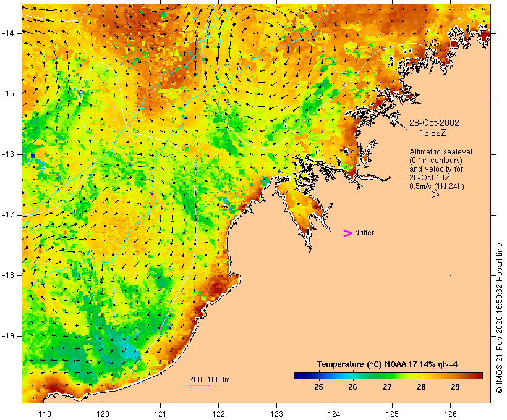Click the color bar label '25'
Viewport: 507px width, 420px height.
[x=318, y=387]
